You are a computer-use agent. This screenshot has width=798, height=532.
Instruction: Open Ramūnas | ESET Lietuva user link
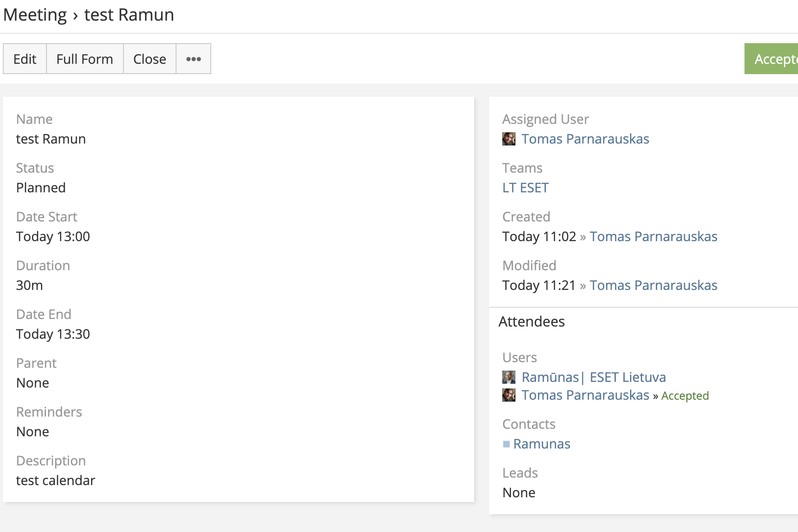[x=593, y=377]
